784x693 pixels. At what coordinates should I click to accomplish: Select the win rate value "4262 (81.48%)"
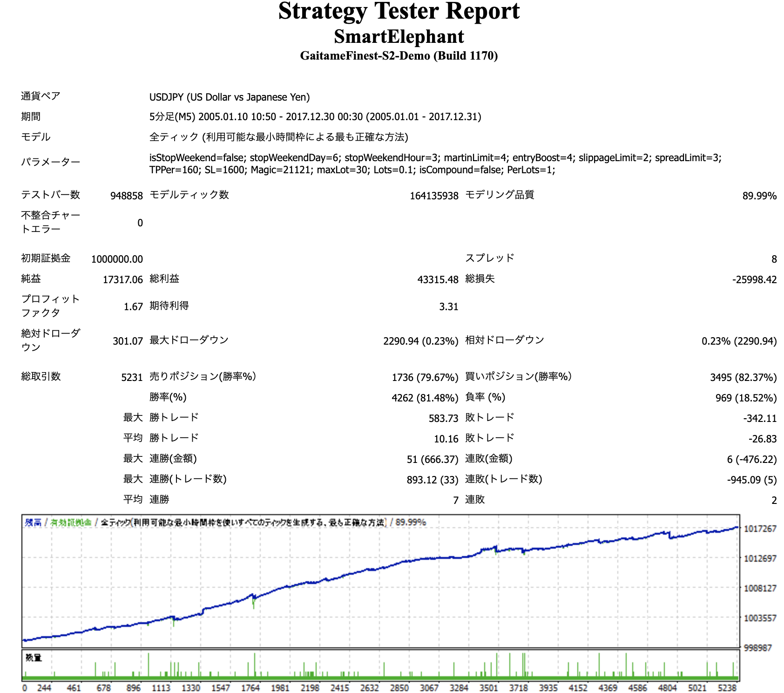click(425, 398)
